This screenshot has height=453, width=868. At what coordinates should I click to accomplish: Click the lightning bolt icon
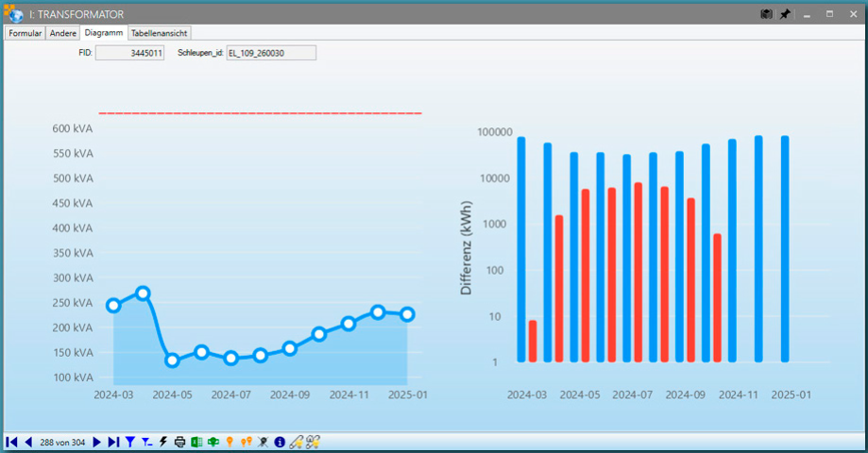[x=163, y=442]
